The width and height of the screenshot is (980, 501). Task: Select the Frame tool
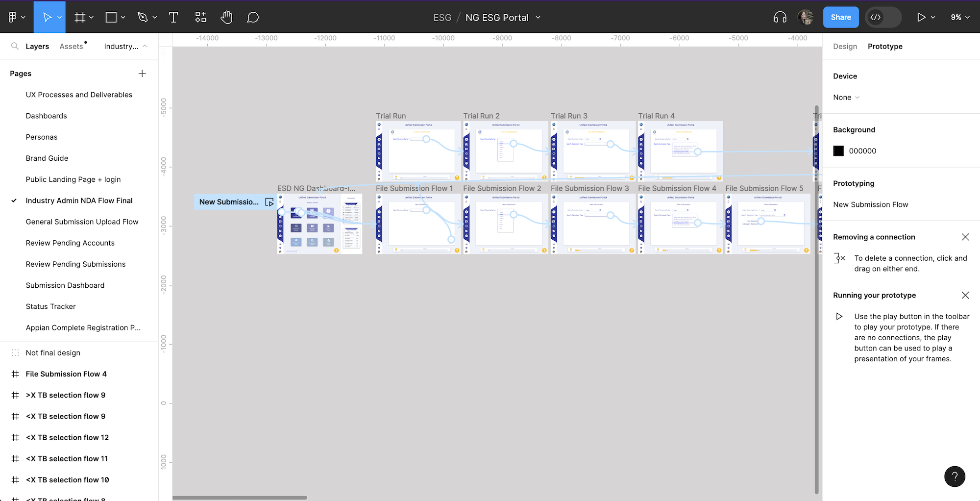coord(80,17)
